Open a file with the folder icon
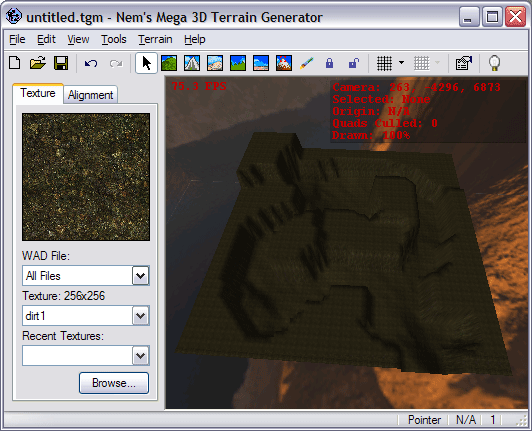Viewport: 532px width, 431px height. tap(38, 63)
